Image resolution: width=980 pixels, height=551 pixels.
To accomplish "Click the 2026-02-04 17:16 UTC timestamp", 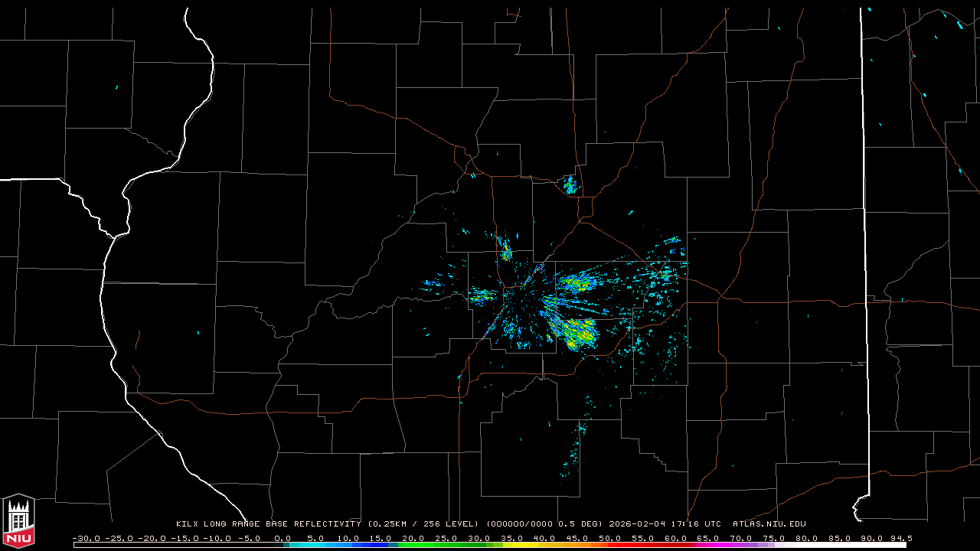I will 665,524.
